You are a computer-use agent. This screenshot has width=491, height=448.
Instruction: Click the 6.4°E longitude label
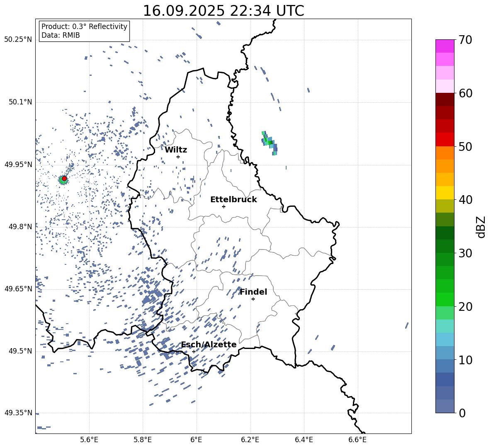(304, 440)
